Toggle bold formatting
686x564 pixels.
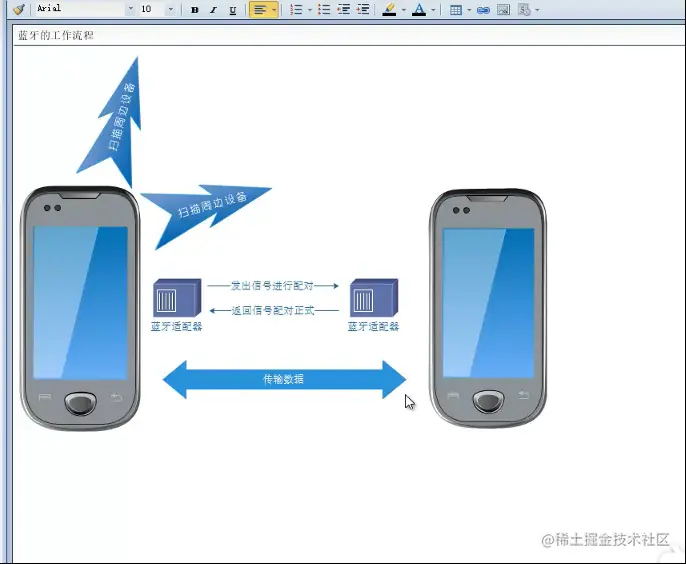coord(195,10)
